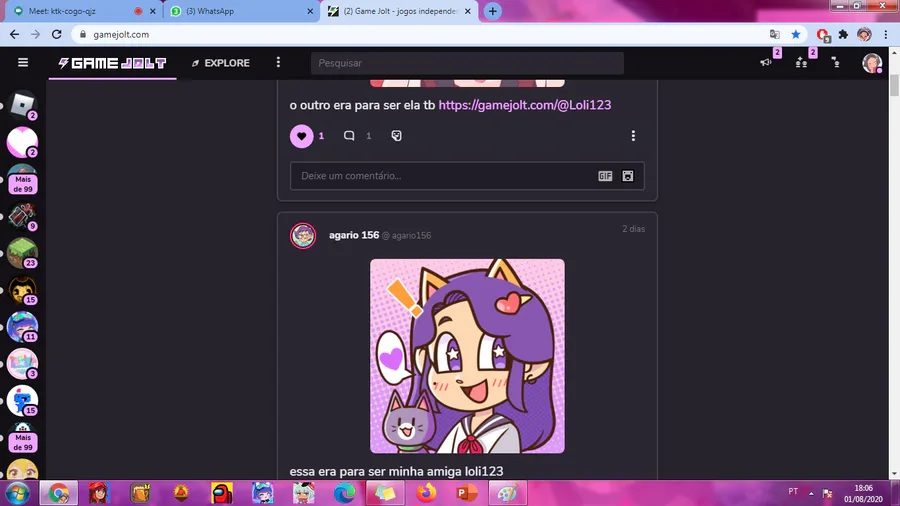The height and width of the screenshot is (506, 900).
Task: Reload the page
Action: point(56,34)
